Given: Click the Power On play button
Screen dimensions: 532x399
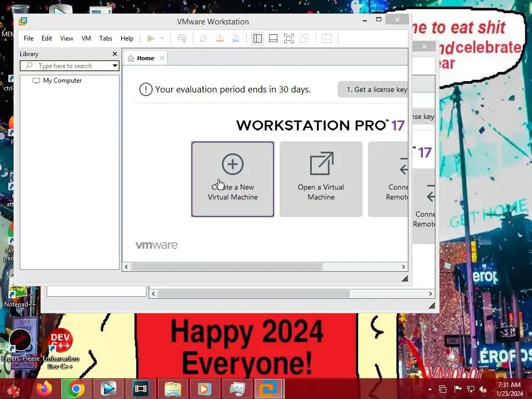Looking at the screenshot, I should point(151,38).
